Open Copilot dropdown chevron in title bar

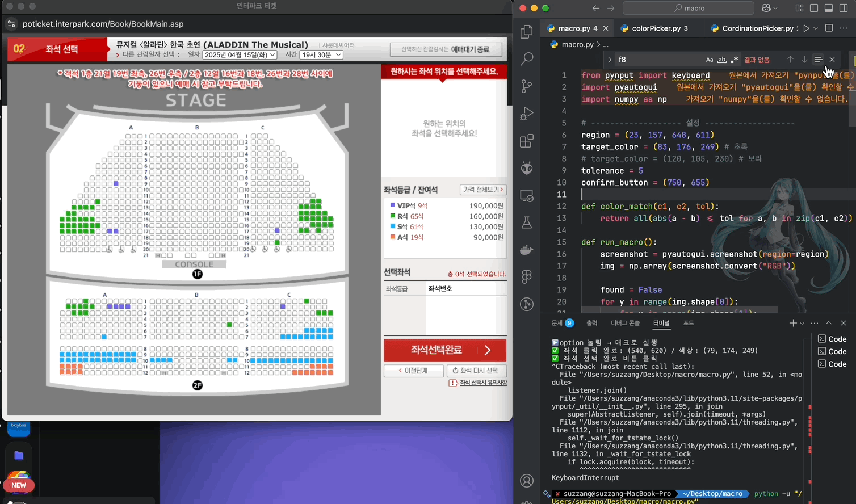pos(775,8)
